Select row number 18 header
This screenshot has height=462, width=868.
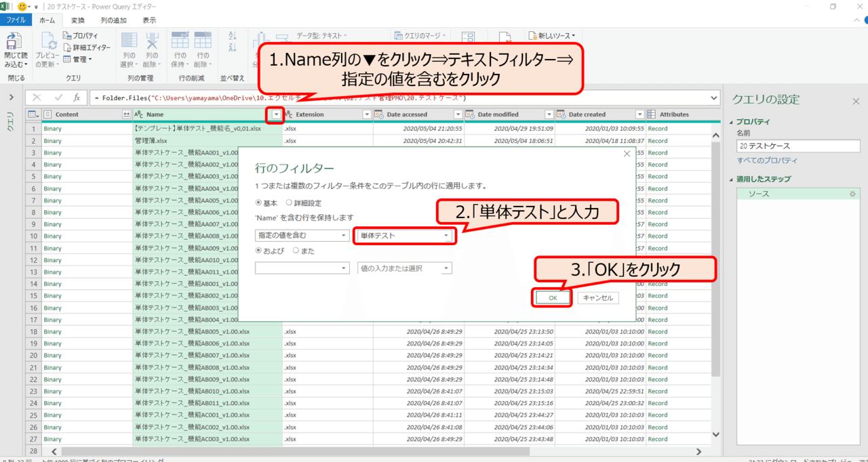tap(33, 332)
